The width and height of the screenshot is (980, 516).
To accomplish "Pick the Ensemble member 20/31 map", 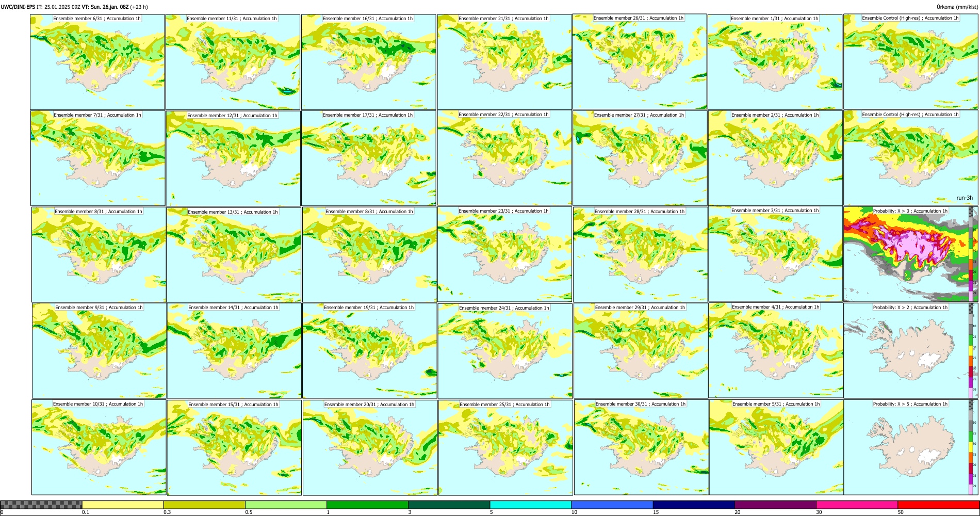I will click(x=370, y=447).
